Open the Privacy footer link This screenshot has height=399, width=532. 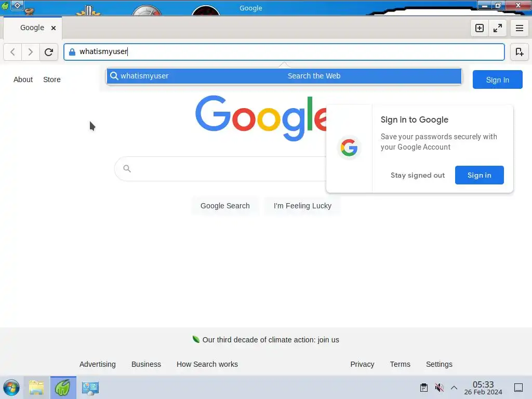coord(362,364)
